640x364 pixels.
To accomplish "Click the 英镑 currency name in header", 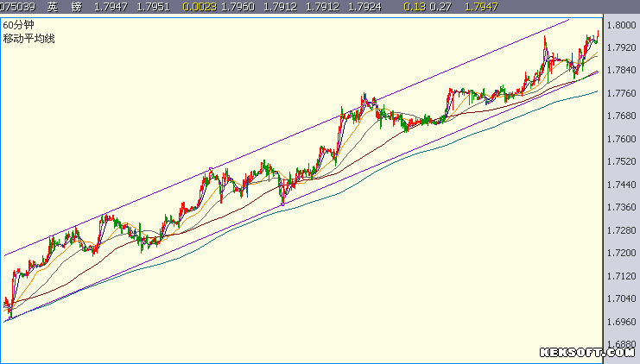I will [65, 7].
